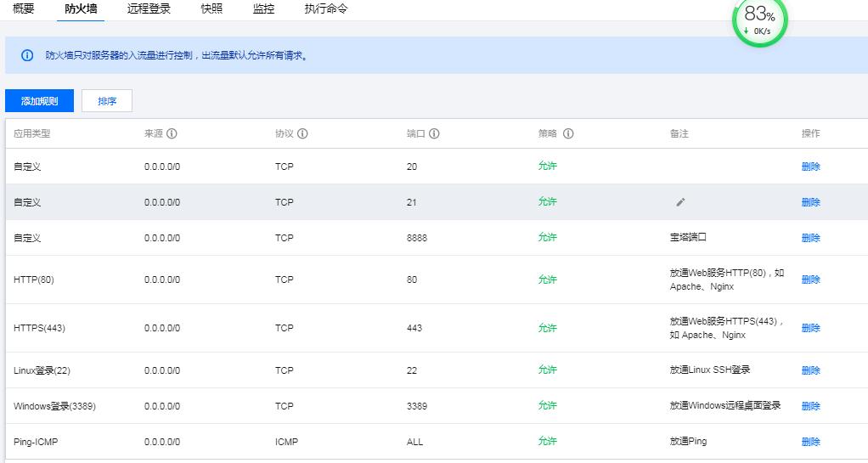This screenshot has width=868, height=463.
Task: Open the 概要 tab
Action: [x=23, y=8]
